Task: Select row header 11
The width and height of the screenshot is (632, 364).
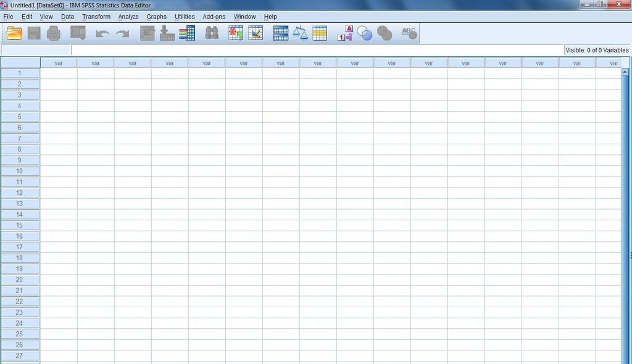Action: pos(20,182)
